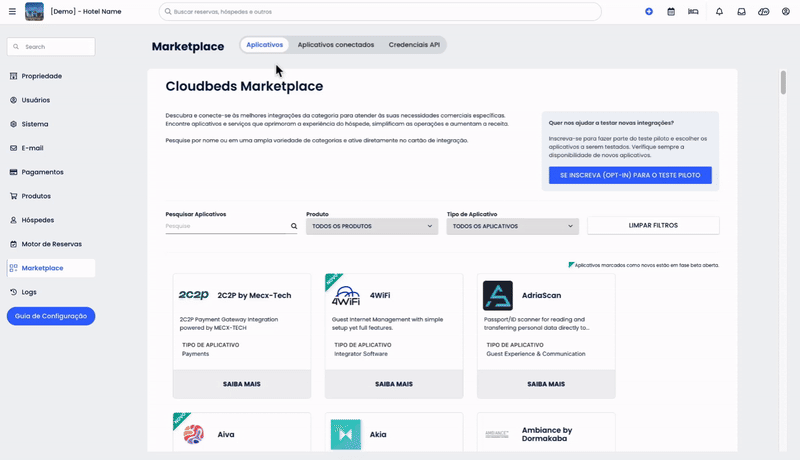Click the "Payments" type on 2C2P card

pyautogui.click(x=195, y=354)
